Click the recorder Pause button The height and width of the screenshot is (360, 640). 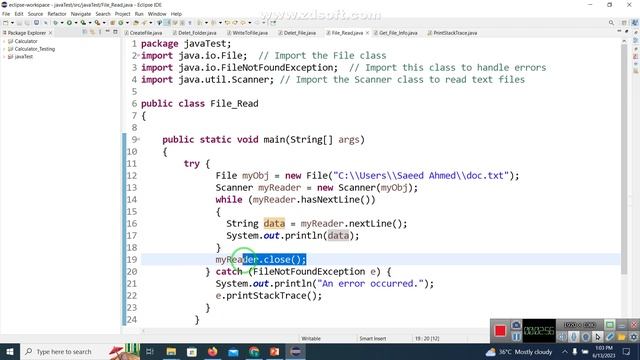click(x=516, y=337)
